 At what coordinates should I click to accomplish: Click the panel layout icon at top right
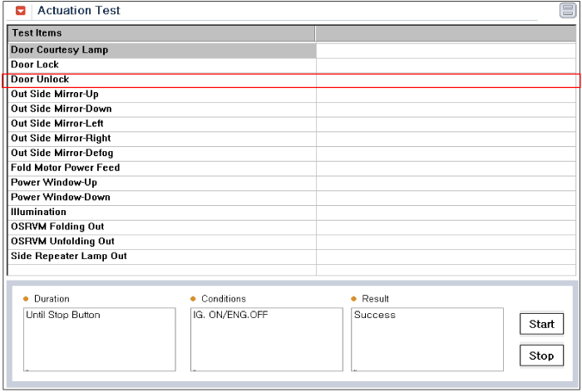pos(568,10)
